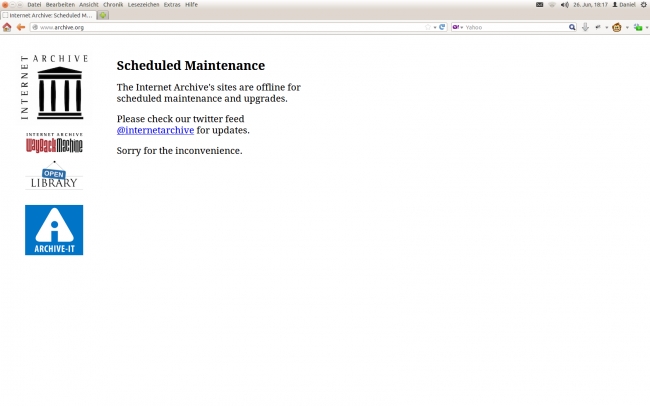Click the Scheduled Maintenance heading
This screenshot has height=406, width=650.
191,66
